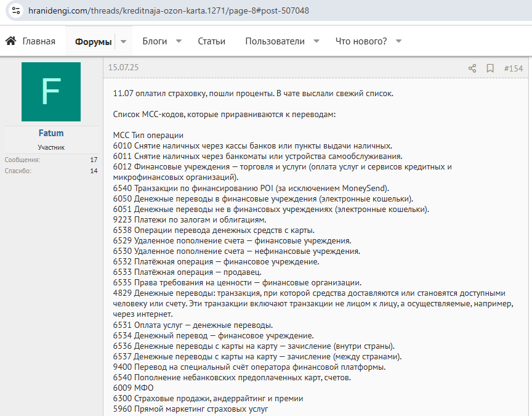Open the Fatum username profile link
The image size is (532, 416).
50,133
